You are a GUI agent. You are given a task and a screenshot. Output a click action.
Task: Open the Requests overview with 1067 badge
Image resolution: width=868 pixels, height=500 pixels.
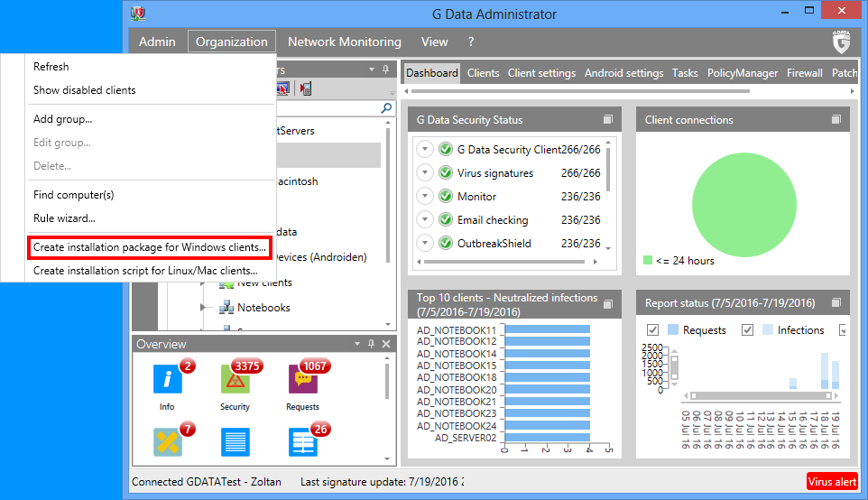303,379
